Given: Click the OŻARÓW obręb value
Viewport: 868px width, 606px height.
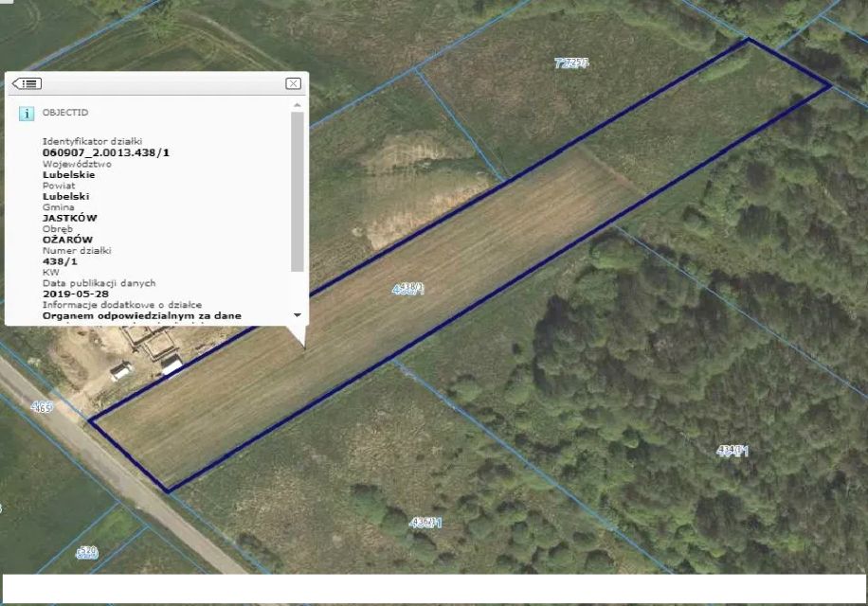Looking at the screenshot, I should [x=67, y=240].
